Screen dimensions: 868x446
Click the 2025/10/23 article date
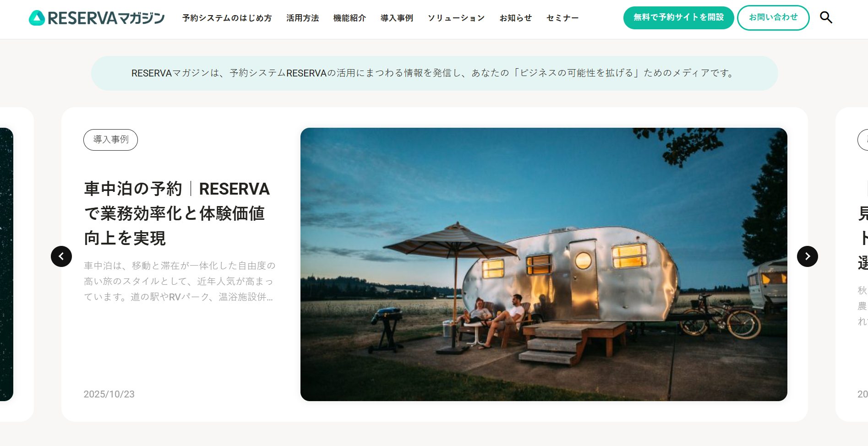[109, 394]
